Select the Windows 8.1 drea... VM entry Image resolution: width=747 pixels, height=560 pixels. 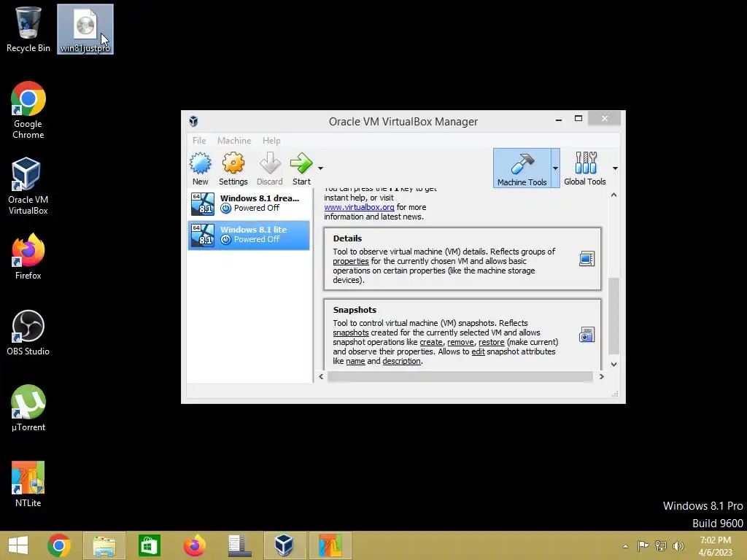tap(249, 203)
